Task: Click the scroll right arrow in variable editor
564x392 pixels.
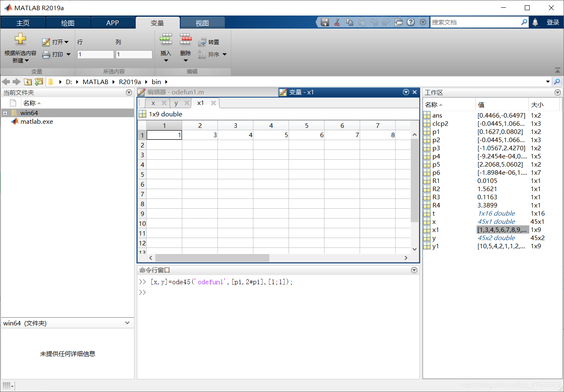Action: click(405, 258)
